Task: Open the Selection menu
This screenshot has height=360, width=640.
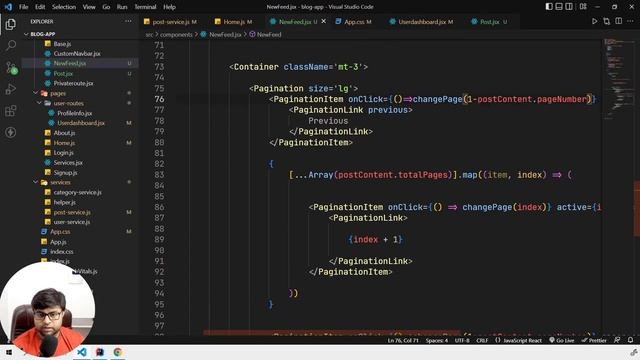Action: [x=64, y=7]
